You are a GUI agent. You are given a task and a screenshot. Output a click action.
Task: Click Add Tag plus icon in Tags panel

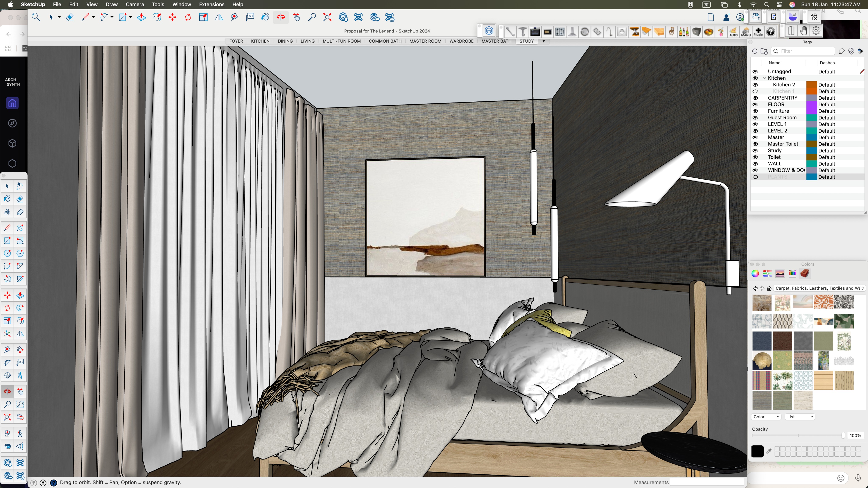pyautogui.click(x=755, y=51)
